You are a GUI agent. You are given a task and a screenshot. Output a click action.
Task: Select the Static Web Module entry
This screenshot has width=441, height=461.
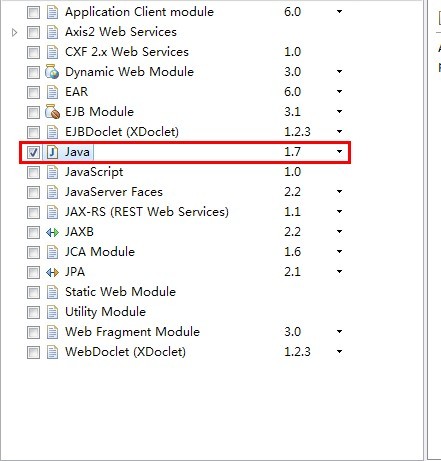click(120, 292)
